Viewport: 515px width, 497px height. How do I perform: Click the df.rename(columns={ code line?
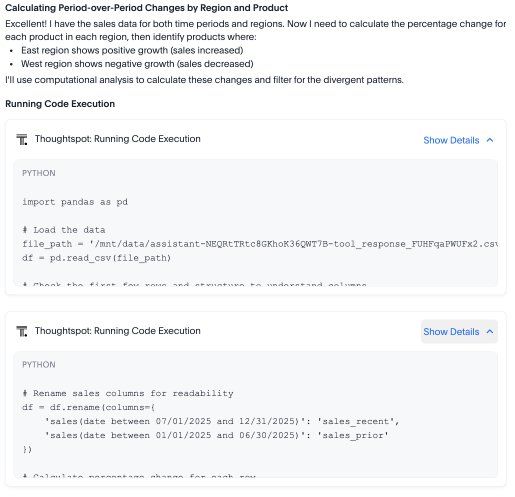88,407
